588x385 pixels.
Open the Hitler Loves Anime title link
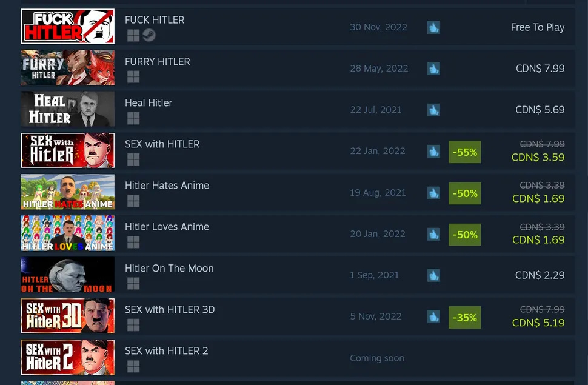[x=167, y=227]
